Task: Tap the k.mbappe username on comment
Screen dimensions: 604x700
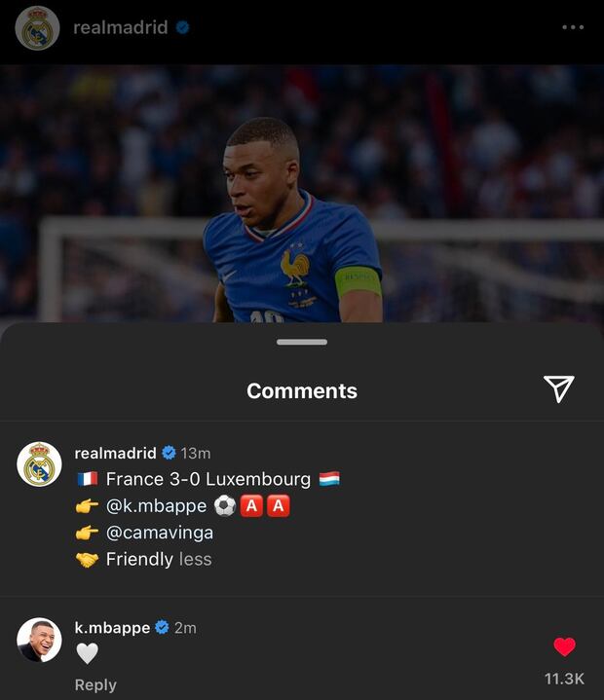Action: 112,628
